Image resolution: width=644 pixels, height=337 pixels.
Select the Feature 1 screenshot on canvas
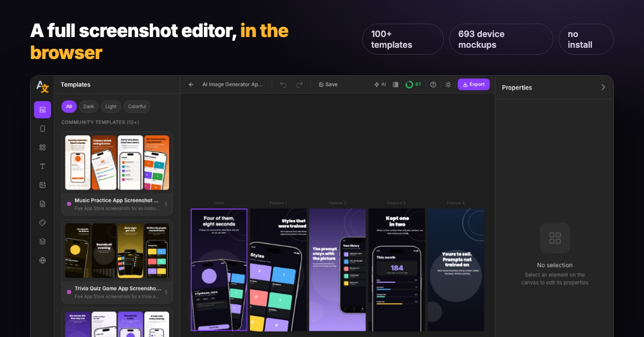[278, 270]
